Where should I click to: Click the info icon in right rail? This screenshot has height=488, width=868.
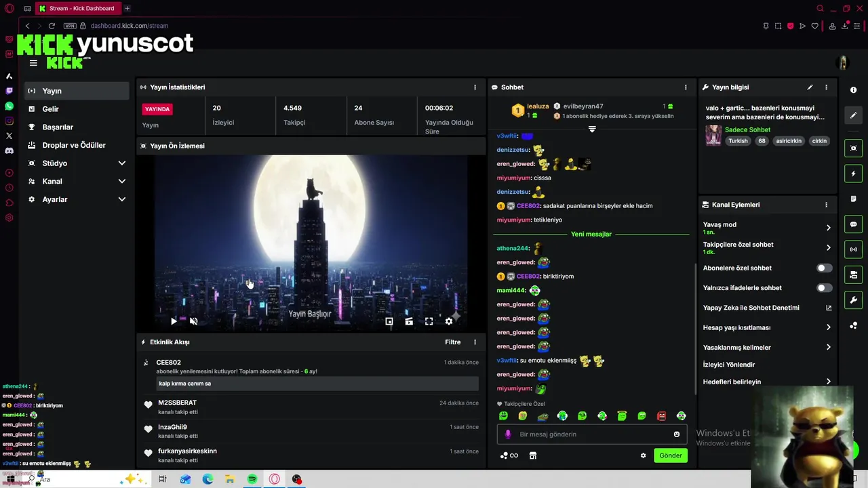point(853,90)
